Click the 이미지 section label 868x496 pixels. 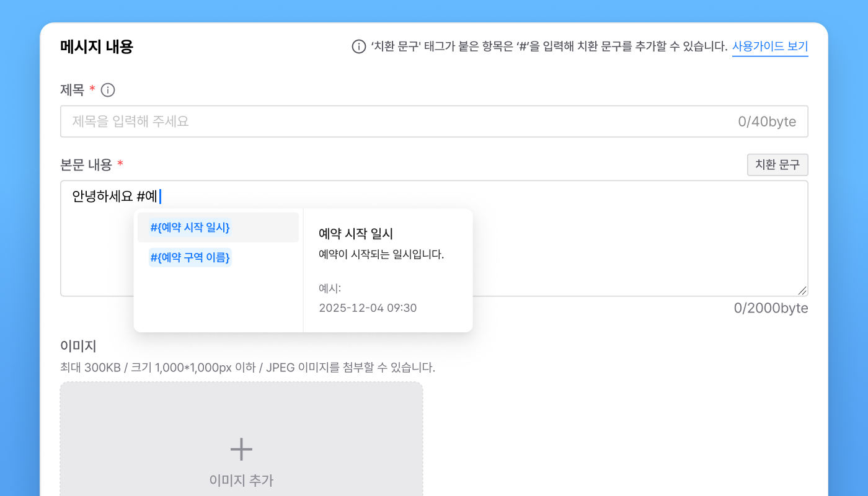(x=78, y=347)
